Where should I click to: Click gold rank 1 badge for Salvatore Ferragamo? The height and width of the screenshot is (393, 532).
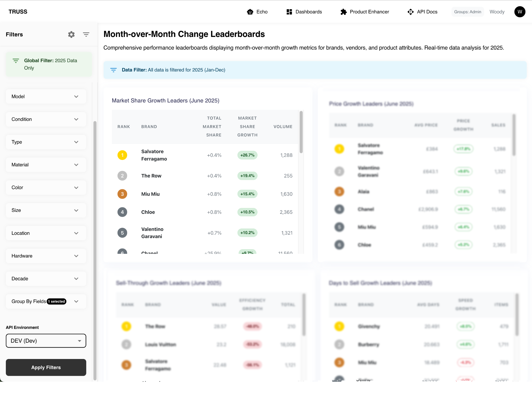(x=122, y=155)
